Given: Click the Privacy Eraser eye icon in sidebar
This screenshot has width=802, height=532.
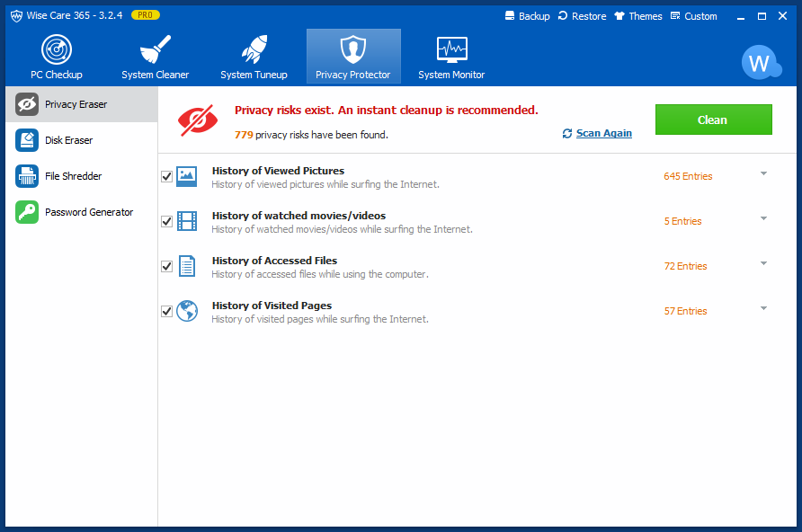Looking at the screenshot, I should tap(27, 104).
